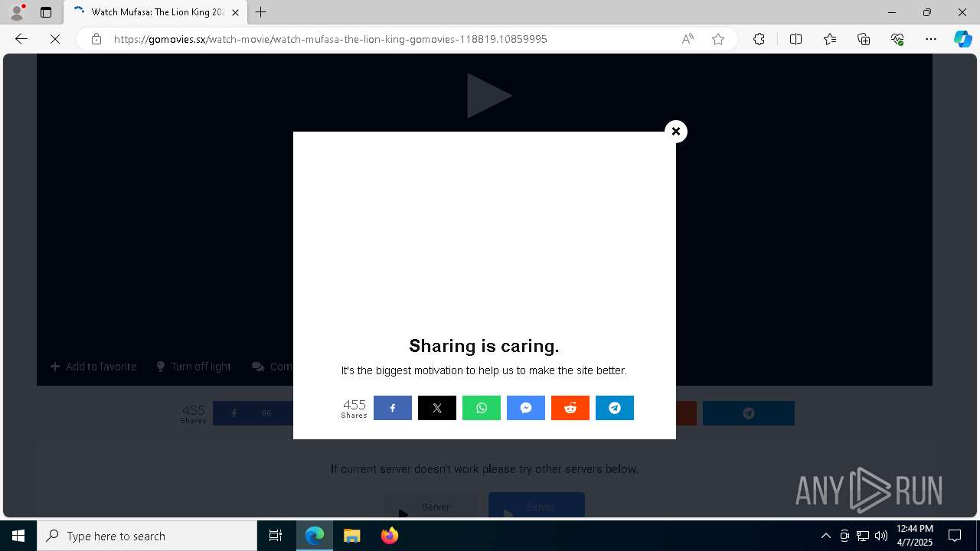
Task: Click the video play button
Action: click(x=488, y=96)
